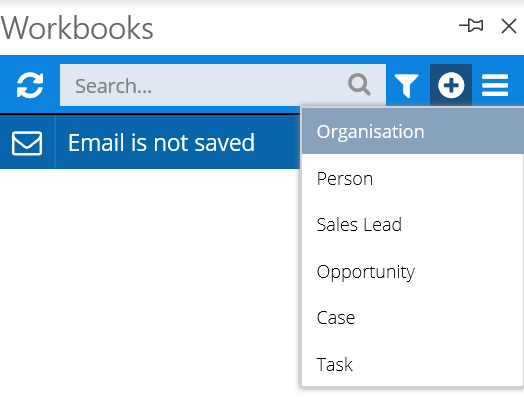Select Task menu entry
This screenshot has height=397, width=524.
click(413, 364)
